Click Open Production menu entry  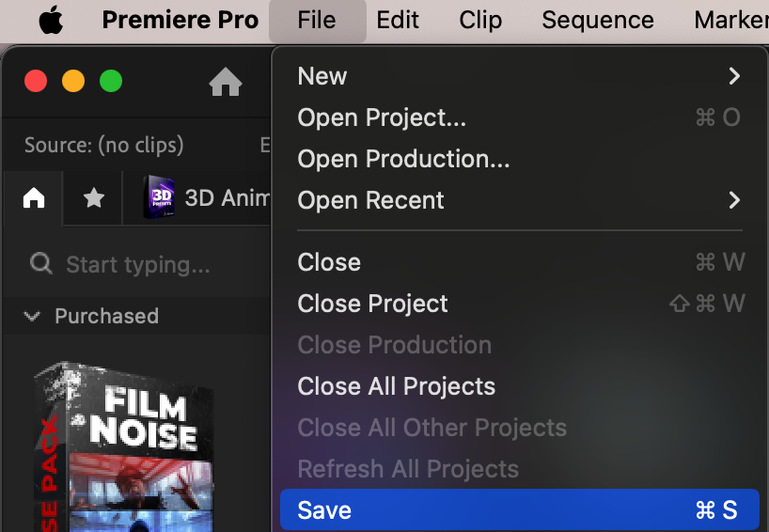(x=403, y=159)
